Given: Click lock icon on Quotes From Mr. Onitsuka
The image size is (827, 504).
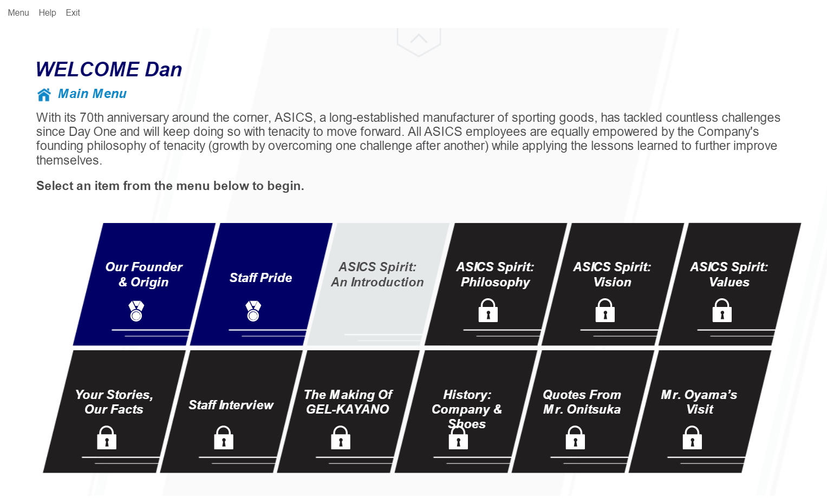Looking at the screenshot, I should point(575,438).
